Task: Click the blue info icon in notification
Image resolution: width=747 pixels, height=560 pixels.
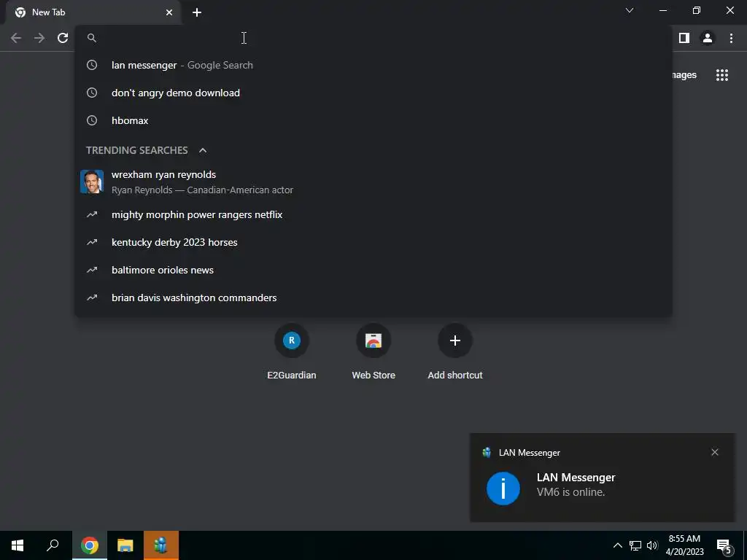Action: [503, 489]
